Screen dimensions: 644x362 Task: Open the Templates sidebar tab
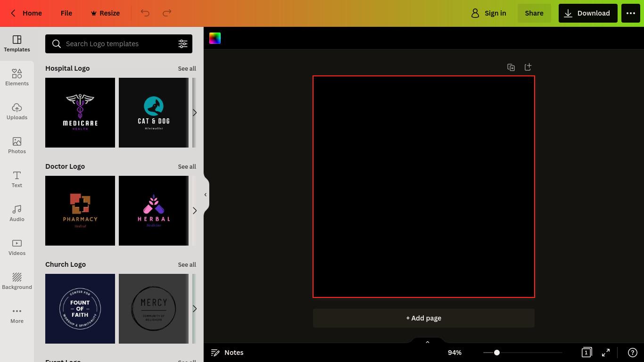pos(17,44)
